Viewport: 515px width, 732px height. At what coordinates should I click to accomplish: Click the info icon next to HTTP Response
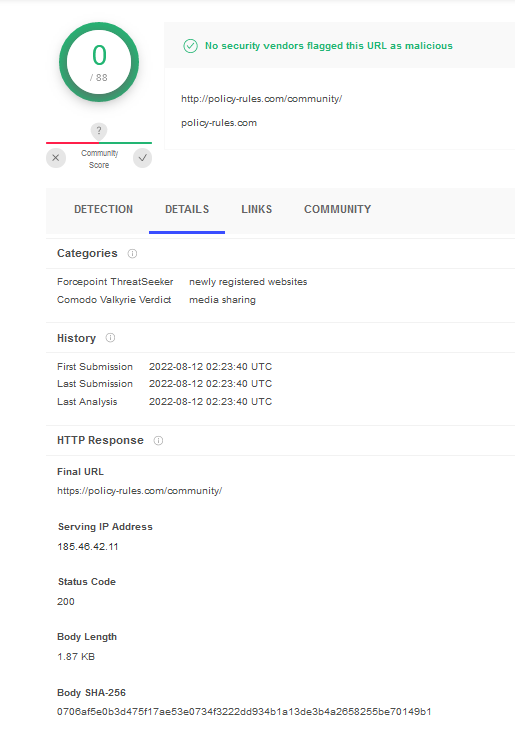click(158, 440)
